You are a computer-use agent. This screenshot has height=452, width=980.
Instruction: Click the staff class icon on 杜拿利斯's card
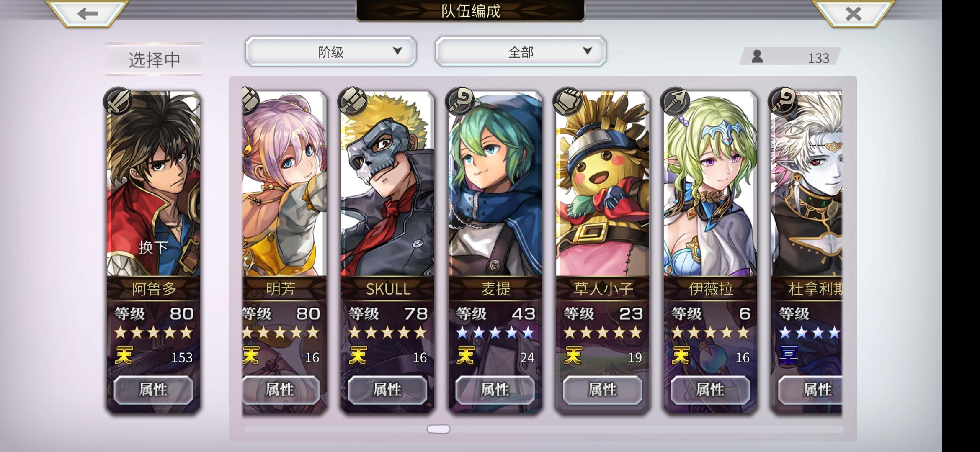point(783,101)
